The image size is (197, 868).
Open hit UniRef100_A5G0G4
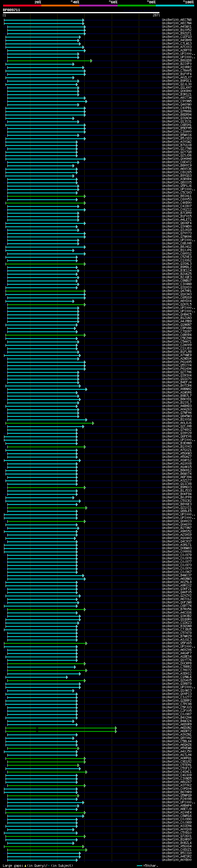coord(177,846)
